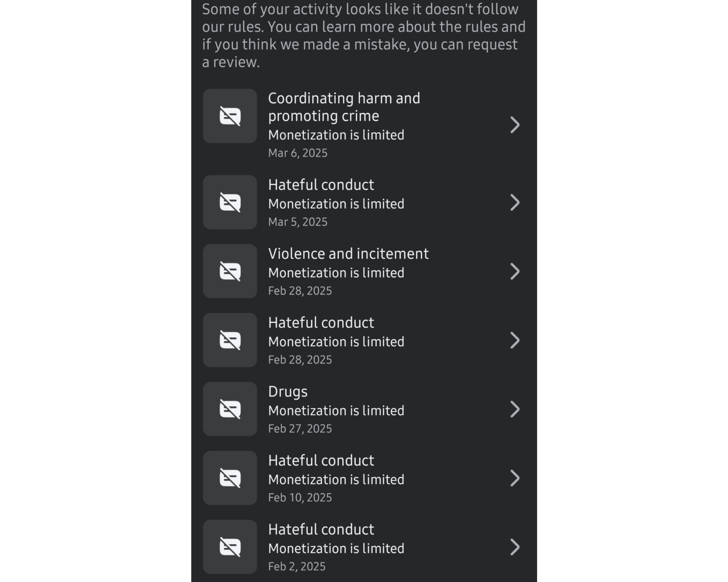This screenshot has height=582, width=728.
Task: Open chevron for Feb 28 Hateful conduct
Action: click(515, 340)
